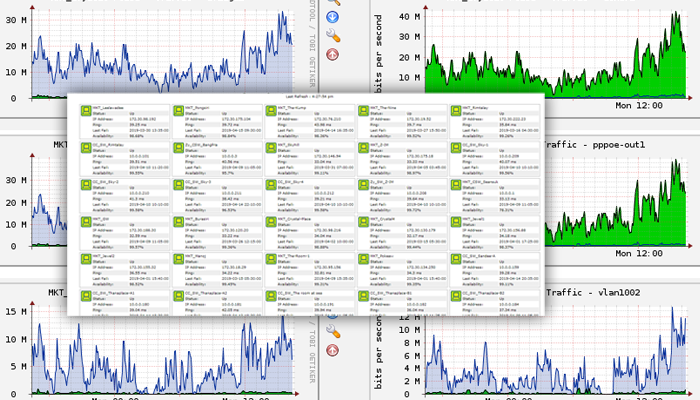700x400 pixels.
Task: Click the CC_SW_Sky-1 device icon
Action: click(x=456, y=148)
